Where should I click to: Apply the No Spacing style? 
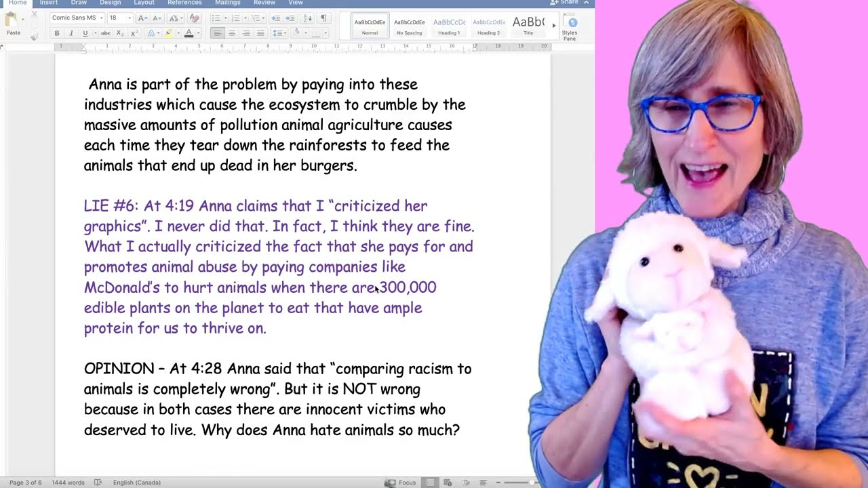(x=409, y=26)
